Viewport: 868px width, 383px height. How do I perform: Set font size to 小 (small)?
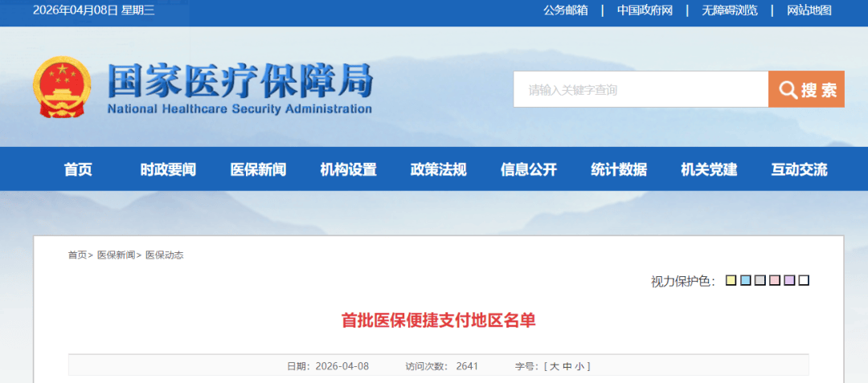(579, 366)
